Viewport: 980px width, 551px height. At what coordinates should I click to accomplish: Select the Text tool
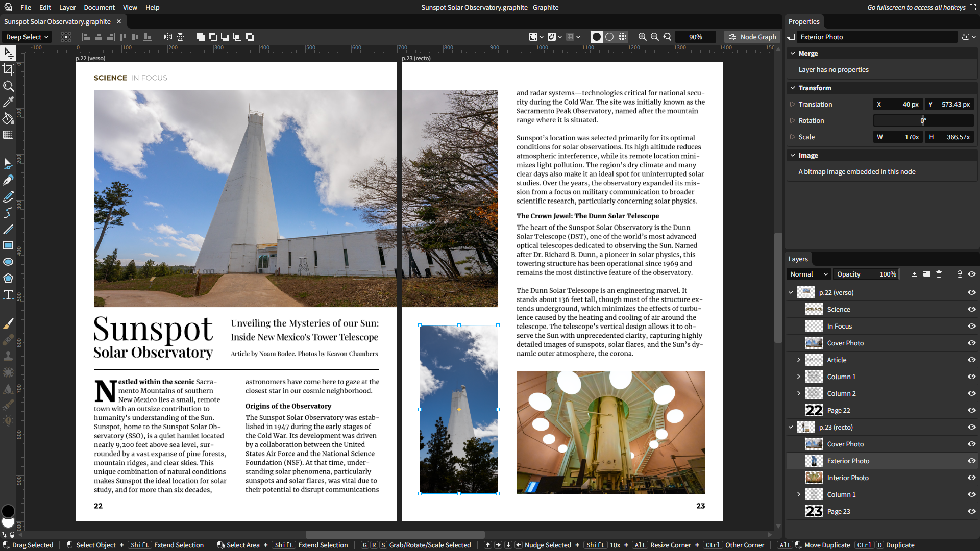point(8,295)
